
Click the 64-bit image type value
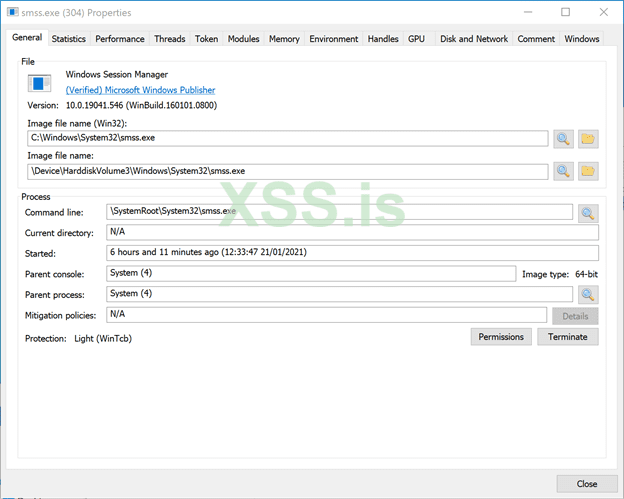pyautogui.click(x=586, y=274)
